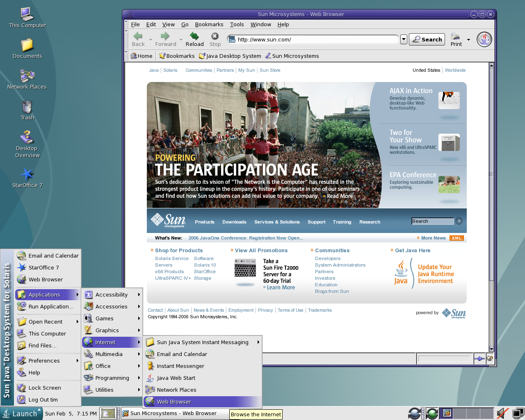This screenshot has height=420, width=525.
Task: Click the sun.com page Search input field
Action: point(432,221)
